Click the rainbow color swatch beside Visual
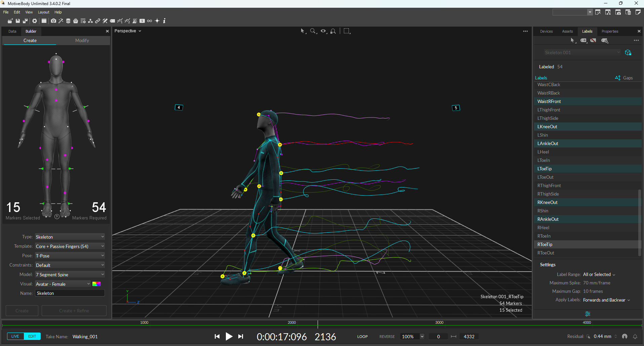Image resolution: width=644 pixels, height=346 pixels. pos(96,284)
